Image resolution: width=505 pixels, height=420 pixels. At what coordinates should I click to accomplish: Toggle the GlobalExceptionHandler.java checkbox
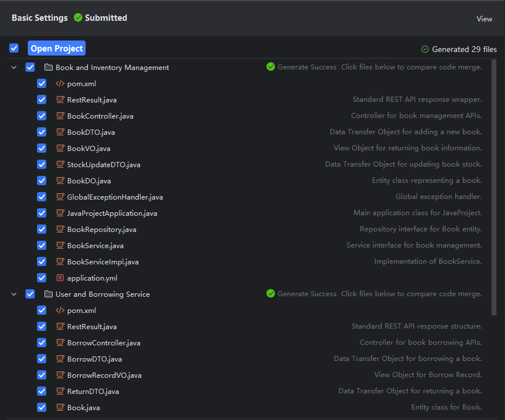(x=42, y=197)
